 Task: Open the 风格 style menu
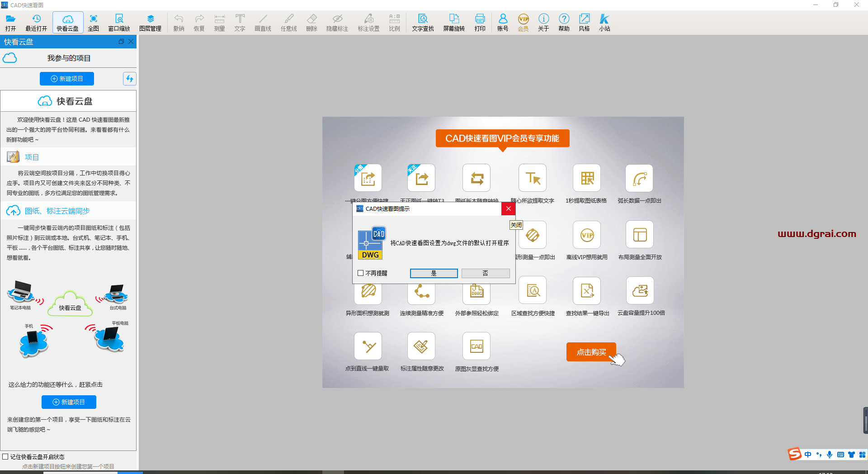pyautogui.click(x=584, y=22)
